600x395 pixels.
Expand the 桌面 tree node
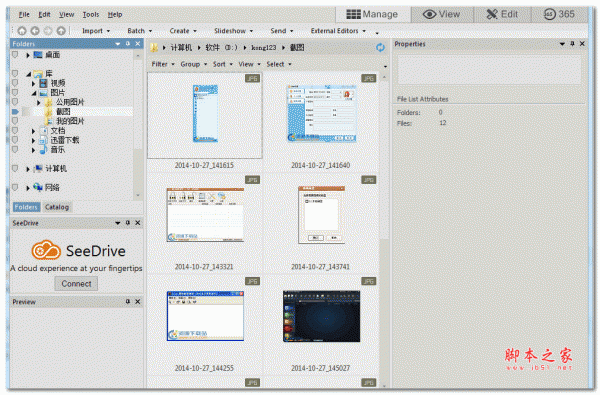point(28,55)
